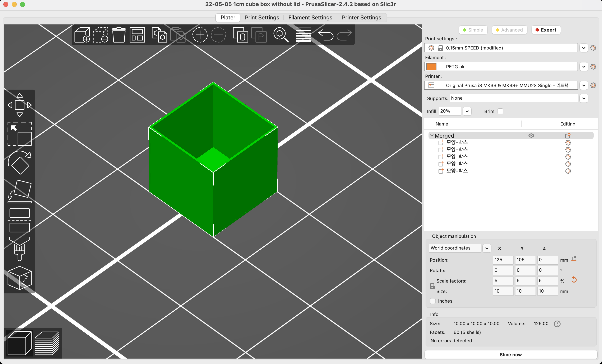Toggle Merged object visibility eye
Viewport: 602px width, 364px height.
tap(531, 136)
